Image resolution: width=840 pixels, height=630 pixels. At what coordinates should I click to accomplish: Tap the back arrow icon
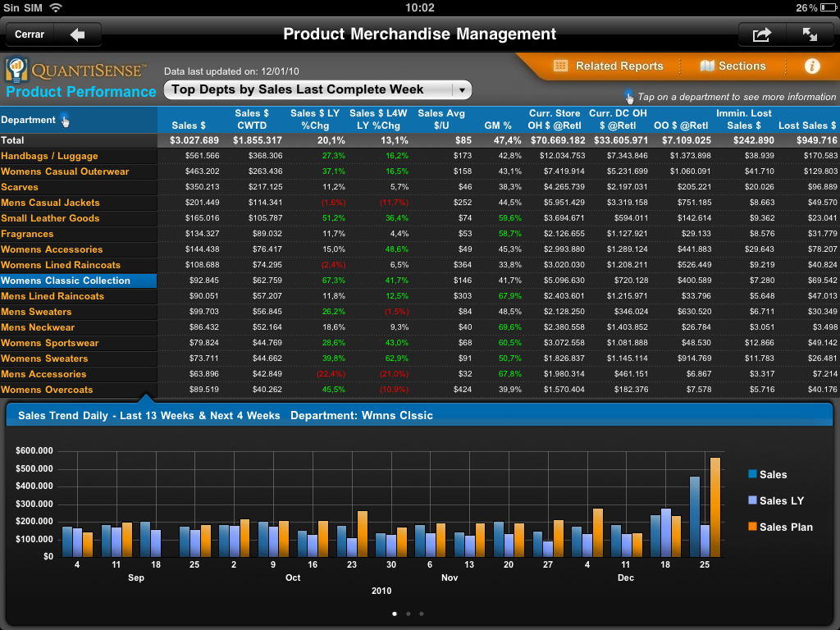tap(78, 34)
